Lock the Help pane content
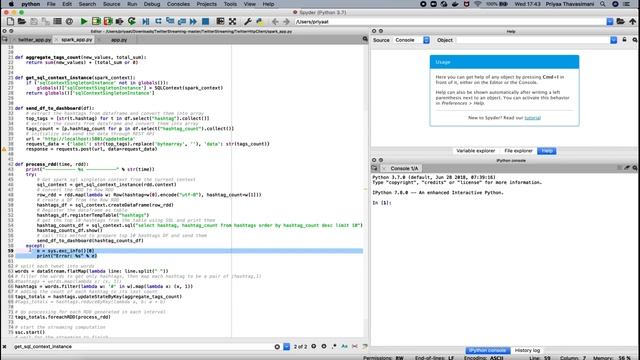640x360 pixels. tap(624, 40)
